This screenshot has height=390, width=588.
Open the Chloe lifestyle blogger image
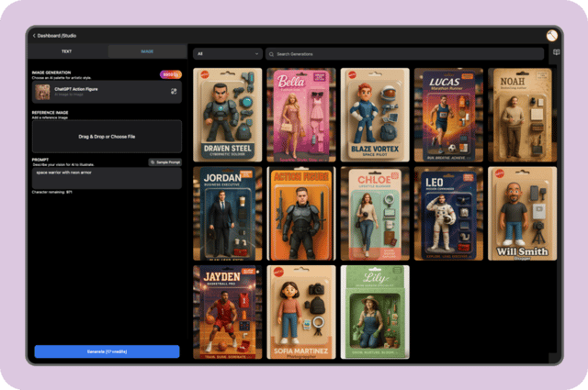coord(375,214)
